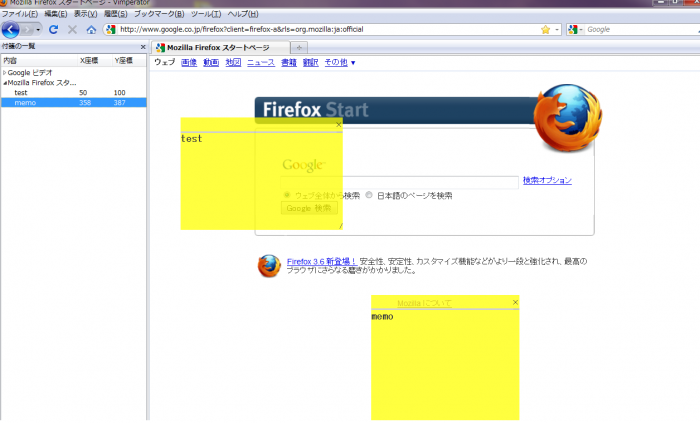
Task: Click the Mozilla について link under memo
Action: (x=425, y=303)
